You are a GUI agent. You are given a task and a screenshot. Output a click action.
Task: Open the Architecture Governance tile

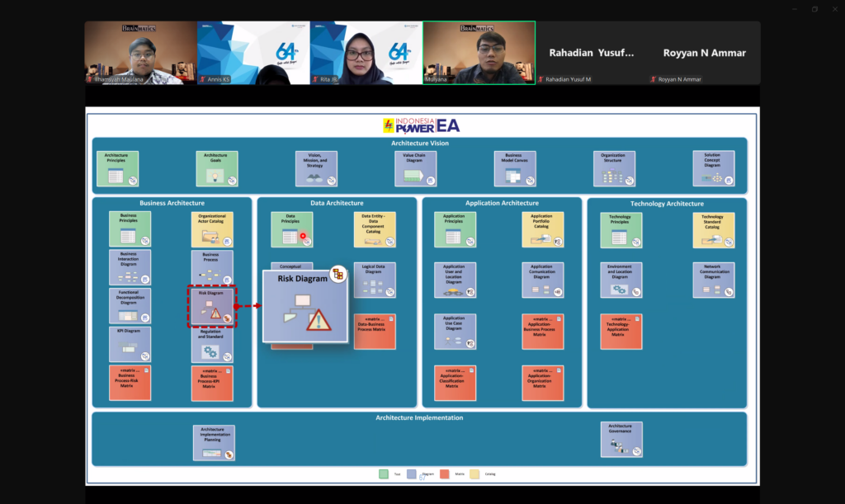pyautogui.click(x=621, y=439)
